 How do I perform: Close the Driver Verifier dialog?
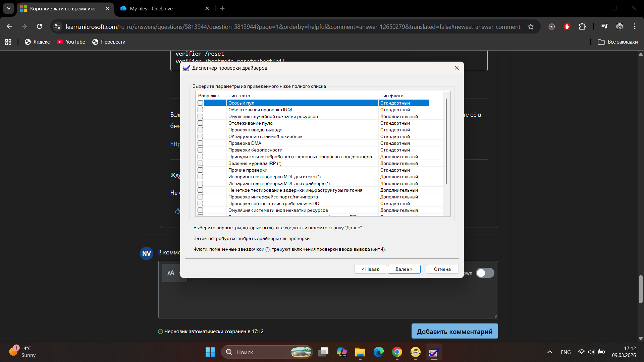[457, 68]
